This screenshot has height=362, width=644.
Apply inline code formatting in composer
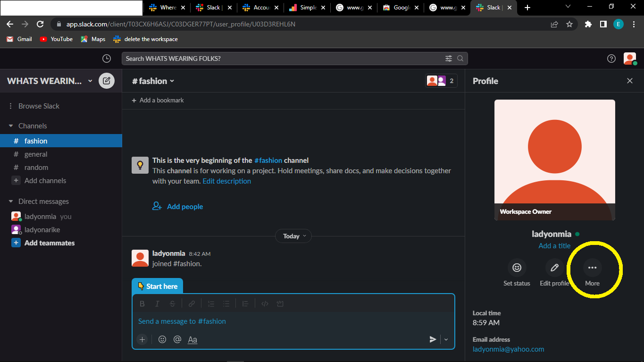point(265,303)
